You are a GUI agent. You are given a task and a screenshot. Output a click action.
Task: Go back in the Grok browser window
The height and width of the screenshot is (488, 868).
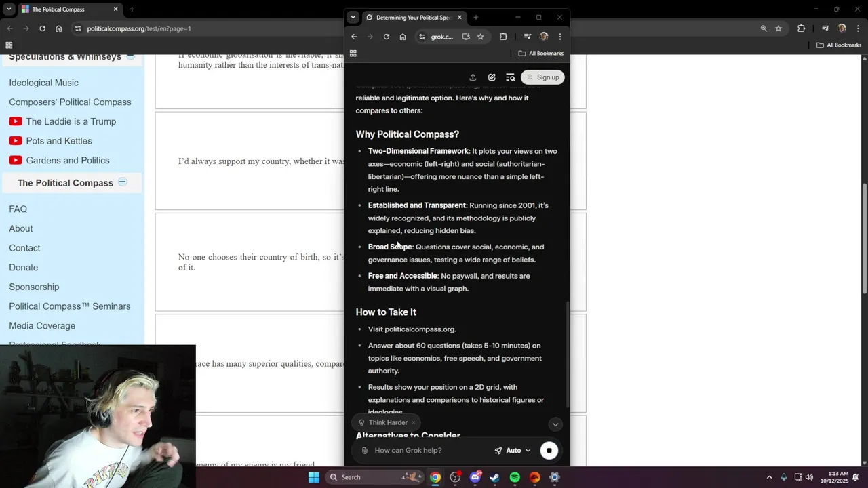click(354, 37)
